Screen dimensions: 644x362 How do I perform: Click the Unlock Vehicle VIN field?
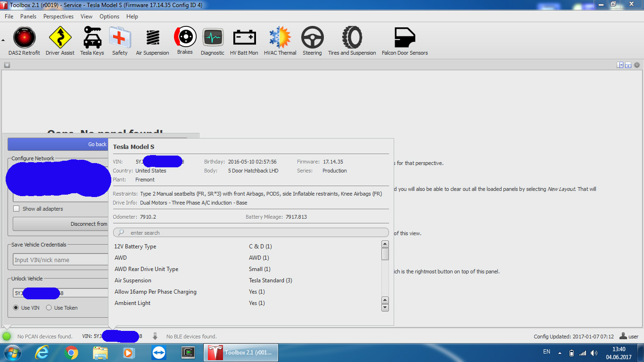pos(61,293)
